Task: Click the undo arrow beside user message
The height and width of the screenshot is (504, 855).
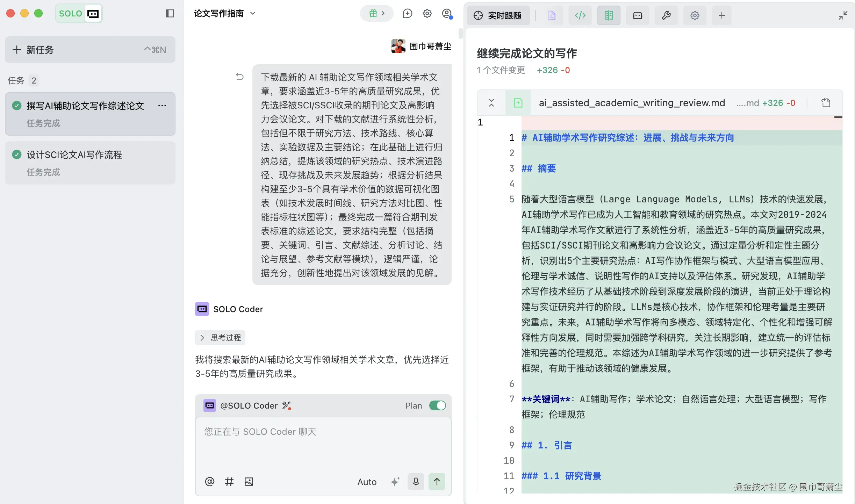Action: click(x=239, y=77)
